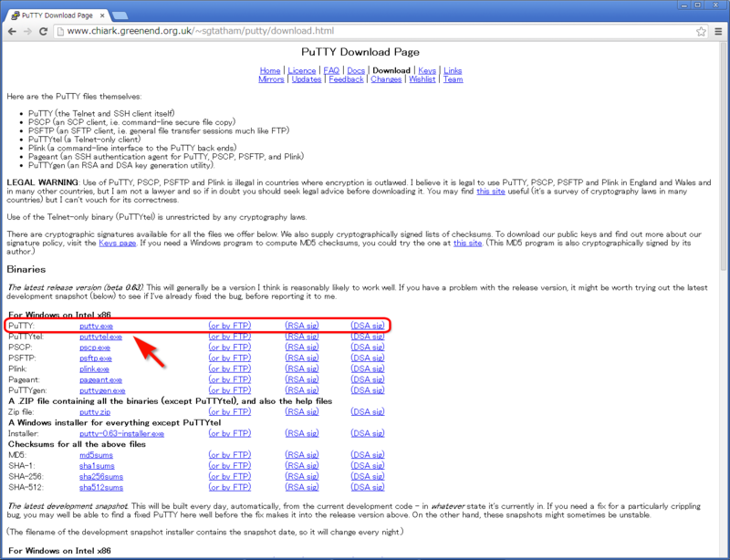The image size is (730, 560).
Task: Open the Wishlist navigation link
Action: click(x=422, y=79)
